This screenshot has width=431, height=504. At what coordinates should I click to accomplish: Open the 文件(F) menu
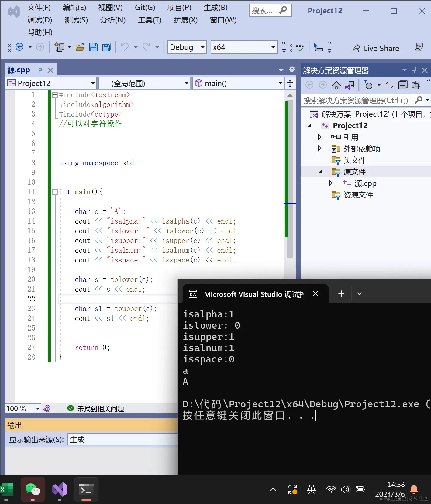pos(39,8)
